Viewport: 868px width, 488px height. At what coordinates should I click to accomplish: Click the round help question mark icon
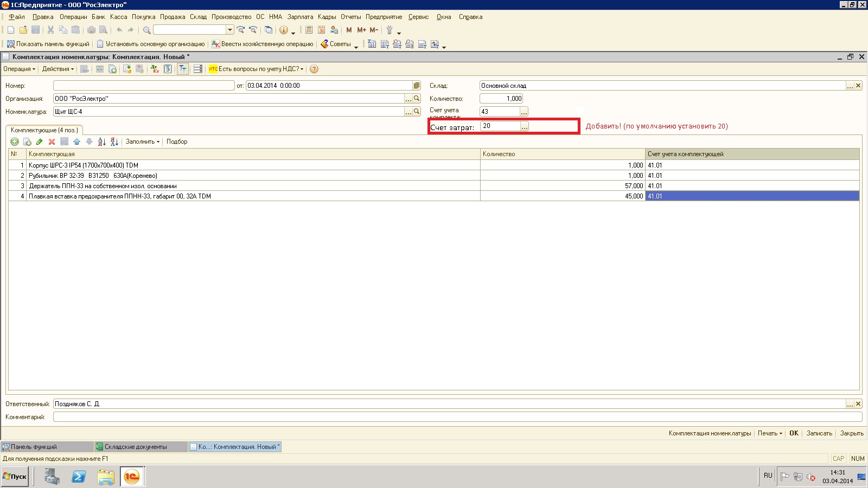pyautogui.click(x=314, y=69)
